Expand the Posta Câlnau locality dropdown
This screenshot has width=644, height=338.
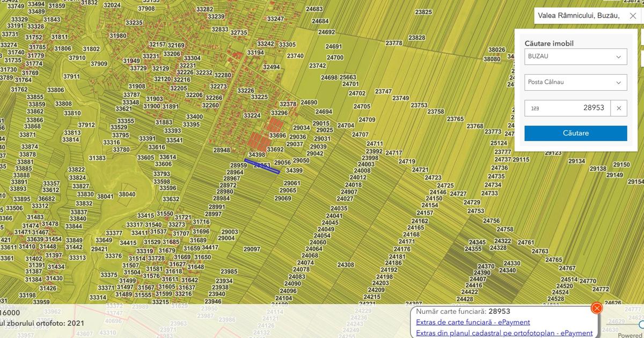[575, 82]
